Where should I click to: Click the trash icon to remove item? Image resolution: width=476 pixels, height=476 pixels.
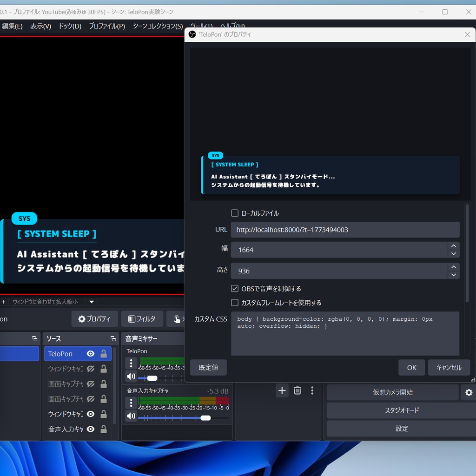point(297,391)
